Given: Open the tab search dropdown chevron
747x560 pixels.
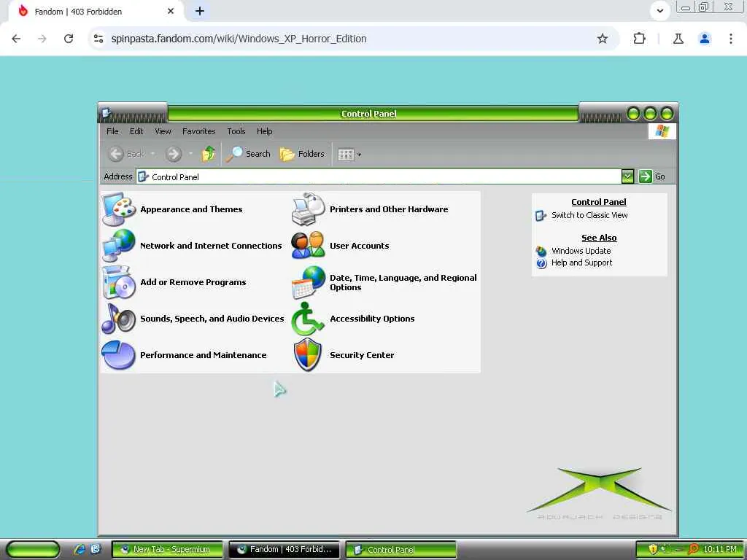Looking at the screenshot, I should point(659,10).
